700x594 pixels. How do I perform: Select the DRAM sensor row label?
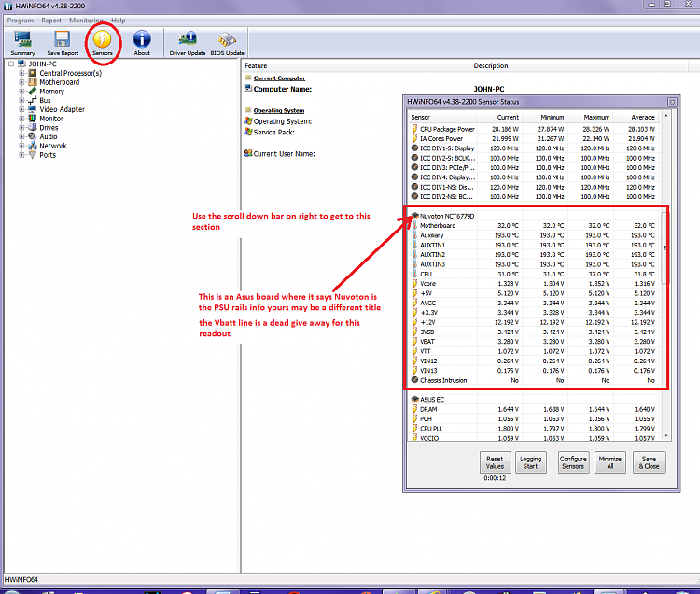tap(428, 409)
